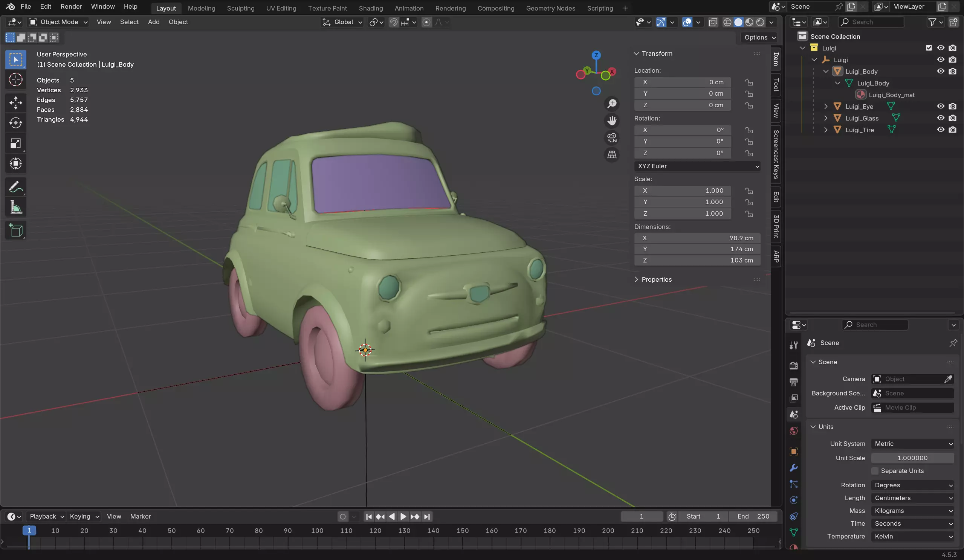Screen dimensions: 964x560
Task: Select the Rotate tool
Action: click(x=16, y=123)
